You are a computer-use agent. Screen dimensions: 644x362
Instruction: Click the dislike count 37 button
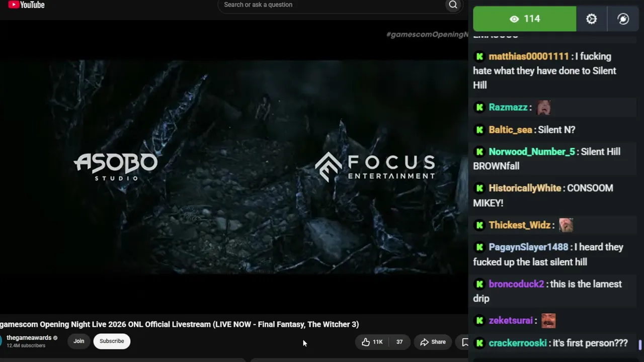pos(399,342)
